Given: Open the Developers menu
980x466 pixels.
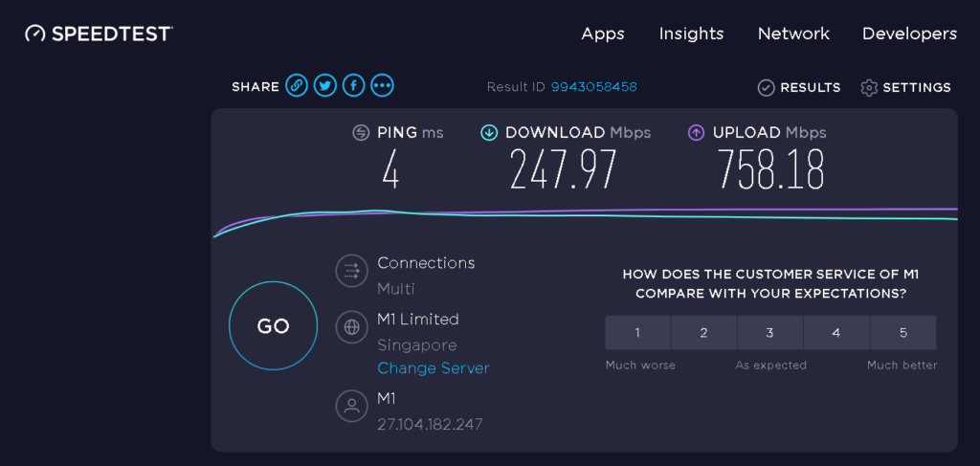Looking at the screenshot, I should tap(909, 33).
